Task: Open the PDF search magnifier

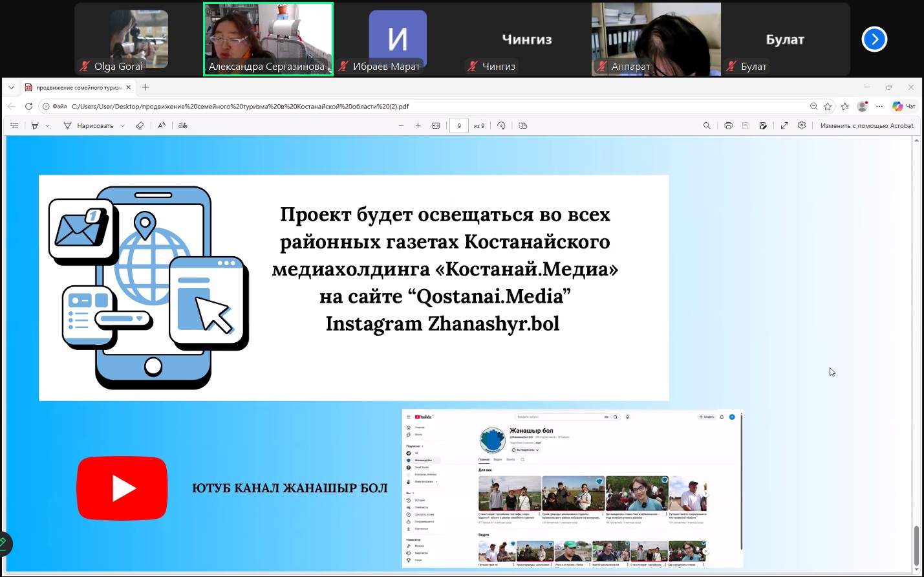Action: coord(707,125)
